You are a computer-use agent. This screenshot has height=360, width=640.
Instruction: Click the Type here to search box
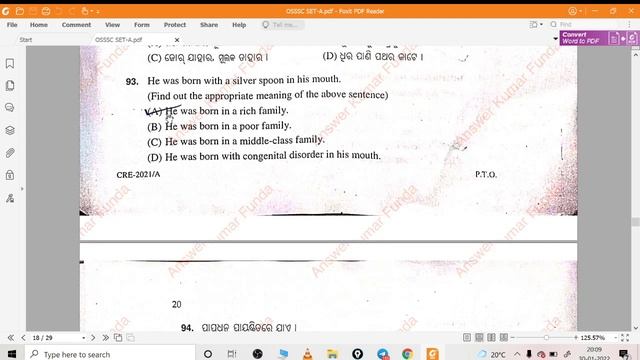[x=110, y=354]
